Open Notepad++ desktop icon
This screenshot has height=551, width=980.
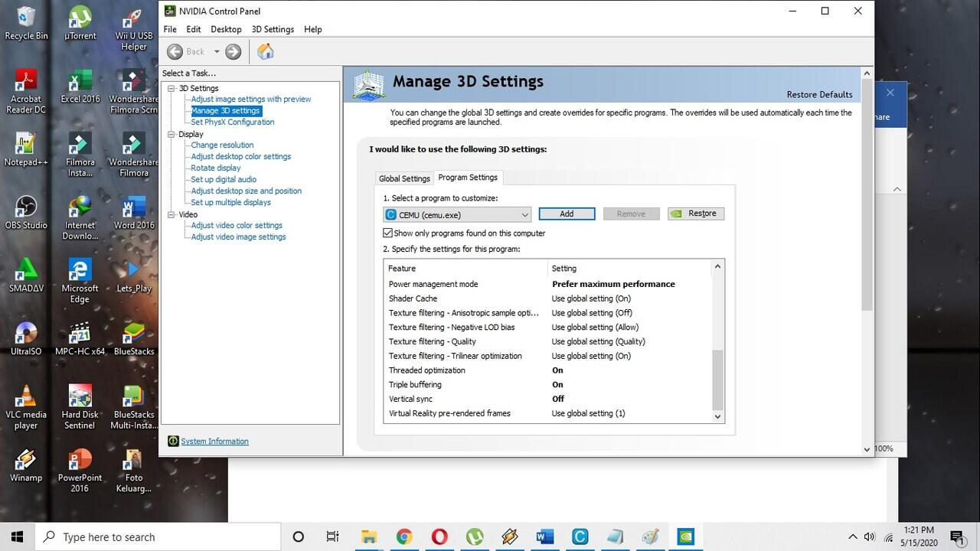coord(26,149)
